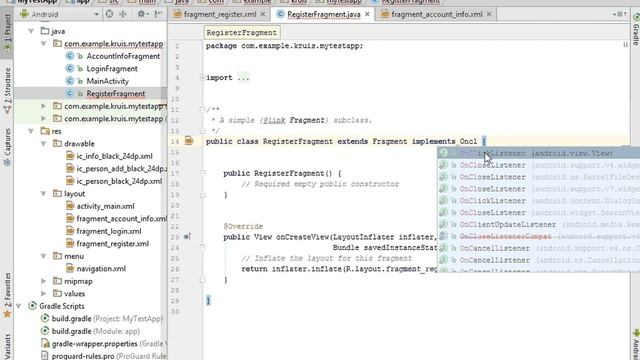Select LoginFragment class in tree

coord(111,69)
